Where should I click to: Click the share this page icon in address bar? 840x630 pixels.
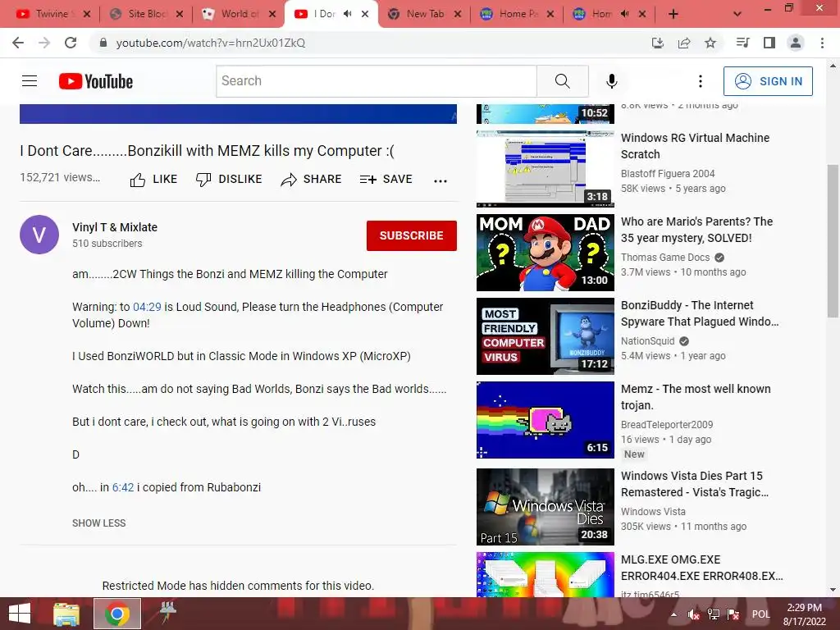(x=684, y=43)
